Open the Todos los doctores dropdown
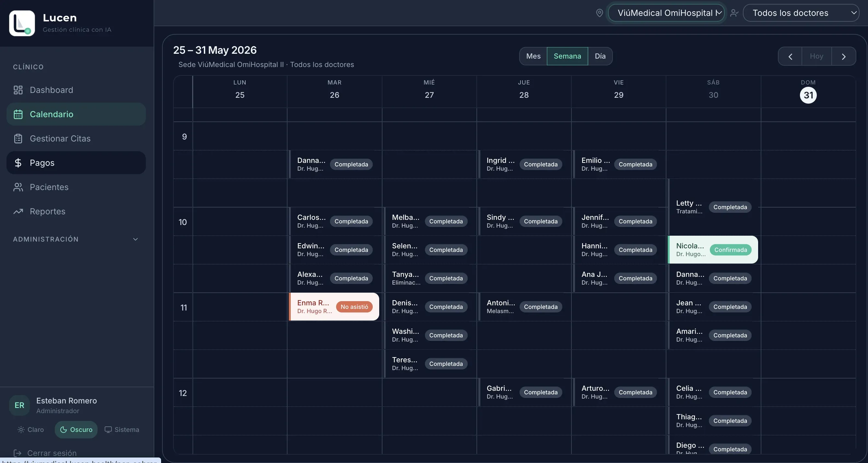 click(801, 13)
